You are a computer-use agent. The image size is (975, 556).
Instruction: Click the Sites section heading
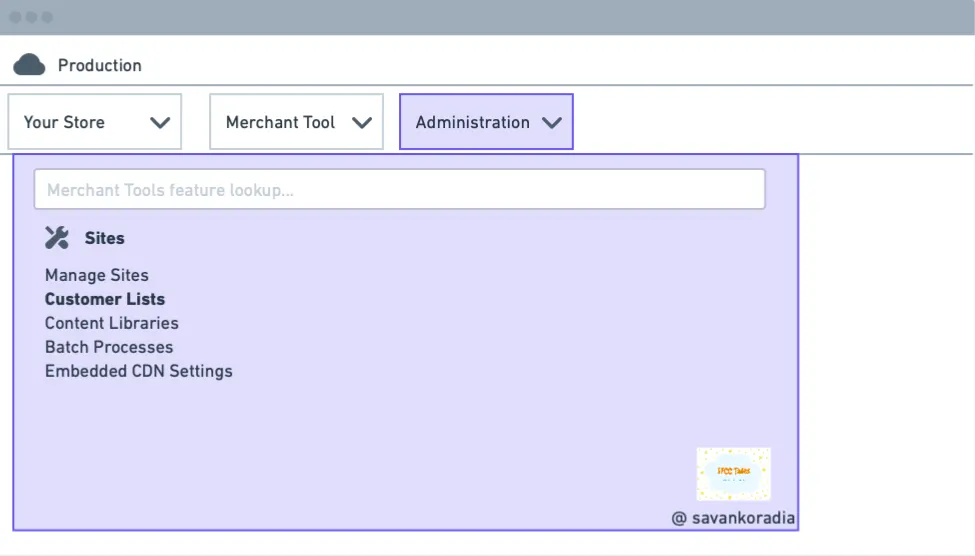[x=104, y=238]
